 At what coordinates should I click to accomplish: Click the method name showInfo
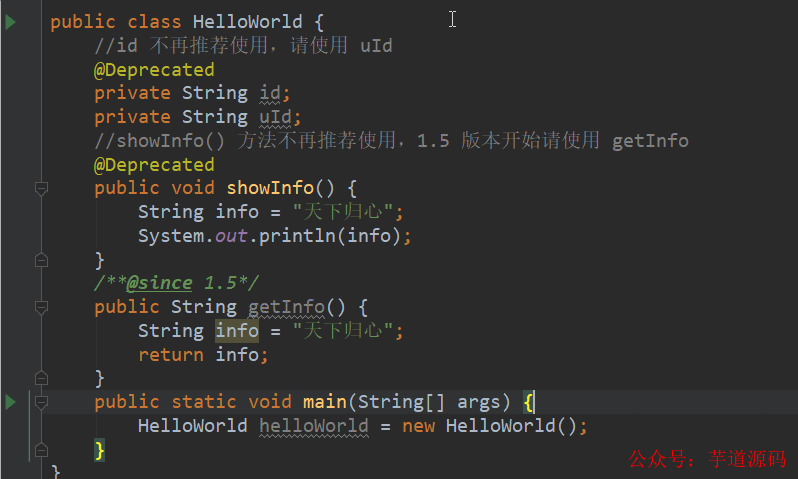[270, 188]
